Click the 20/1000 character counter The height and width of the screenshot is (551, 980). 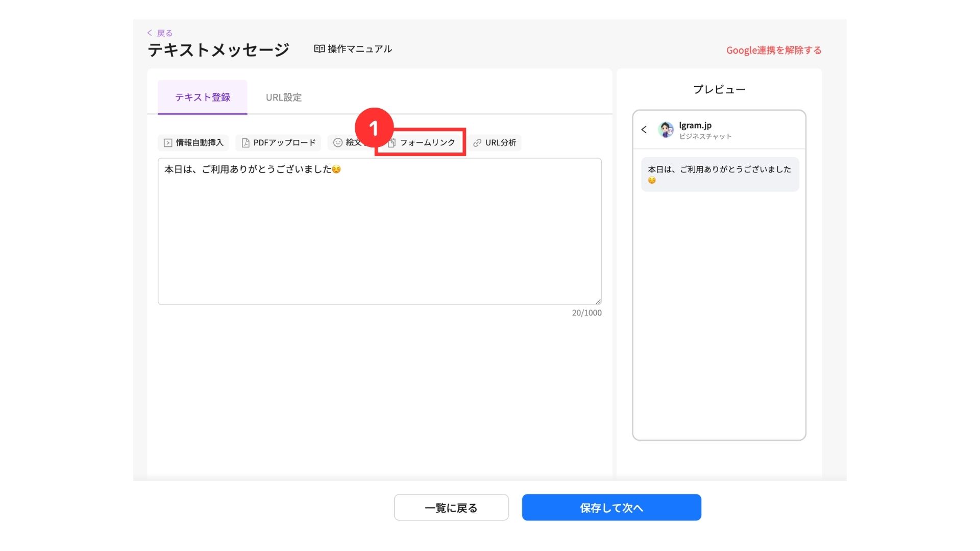[586, 313]
